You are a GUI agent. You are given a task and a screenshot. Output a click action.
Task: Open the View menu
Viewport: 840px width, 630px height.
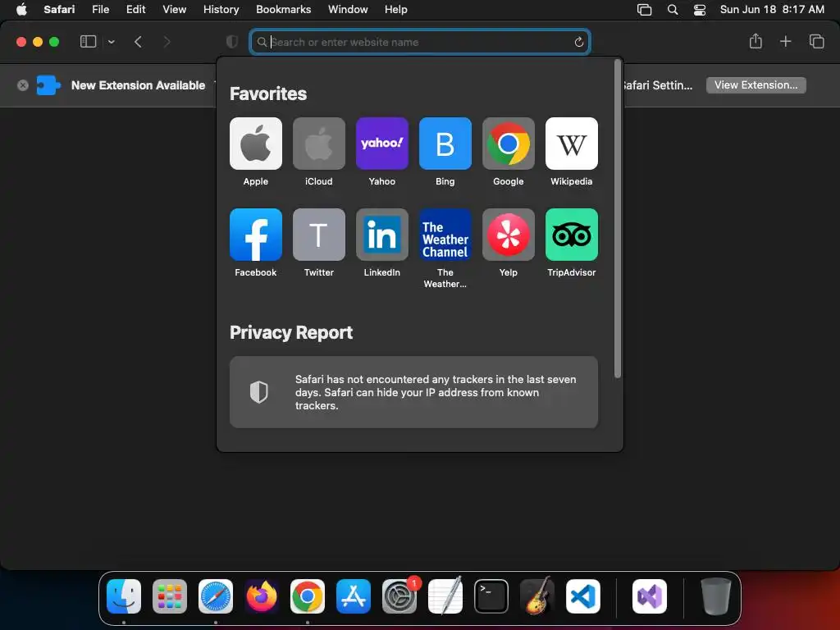coord(174,10)
